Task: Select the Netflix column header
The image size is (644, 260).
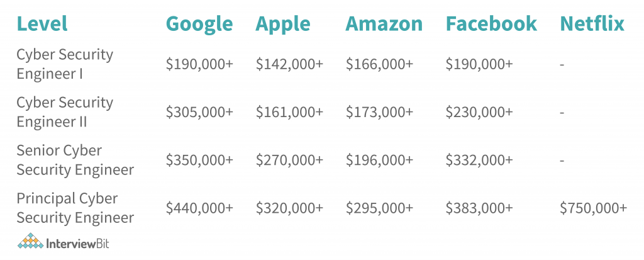Action: coord(592,24)
